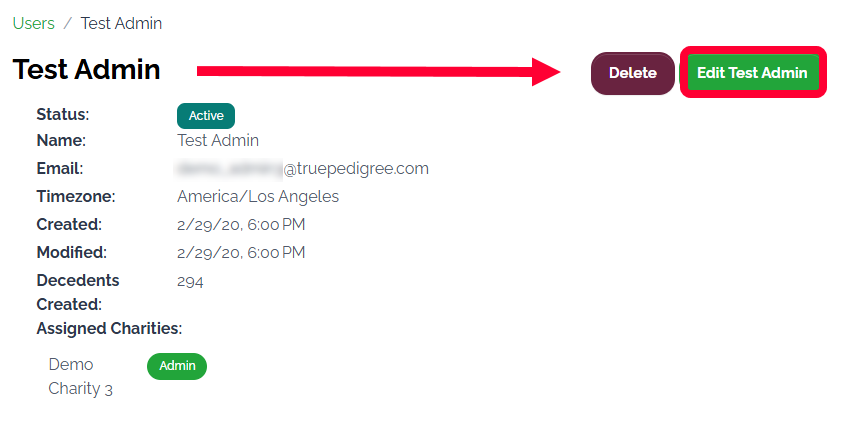This screenshot has height=422, width=850.
Task: Click the truepedigree.com email address
Action: click(303, 169)
